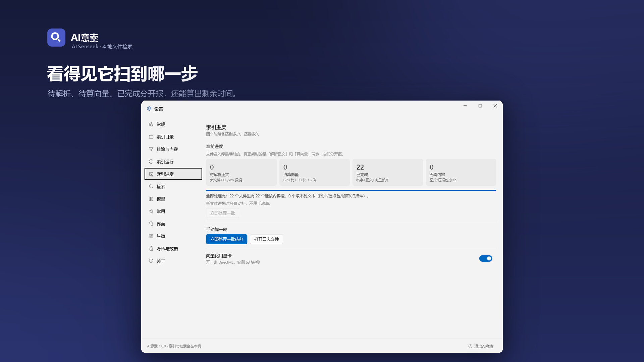Click the 手动跑一轮 section label
The height and width of the screenshot is (362, 644).
coord(216,230)
